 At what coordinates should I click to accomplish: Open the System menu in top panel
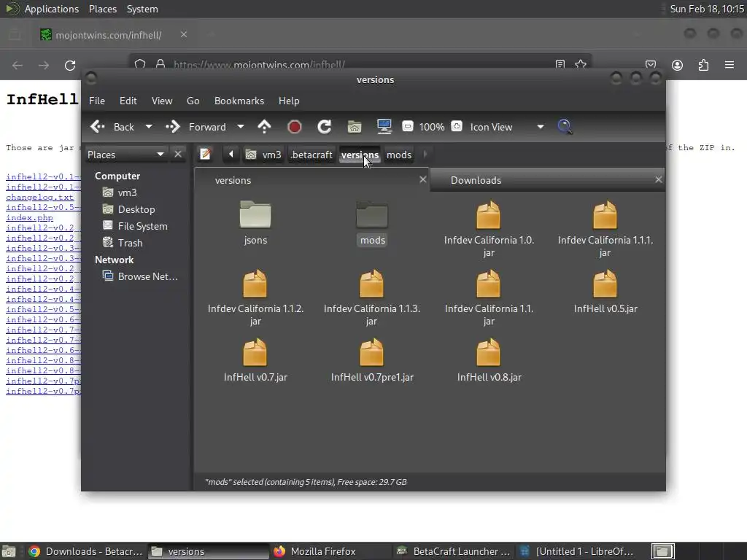coord(142,9)
